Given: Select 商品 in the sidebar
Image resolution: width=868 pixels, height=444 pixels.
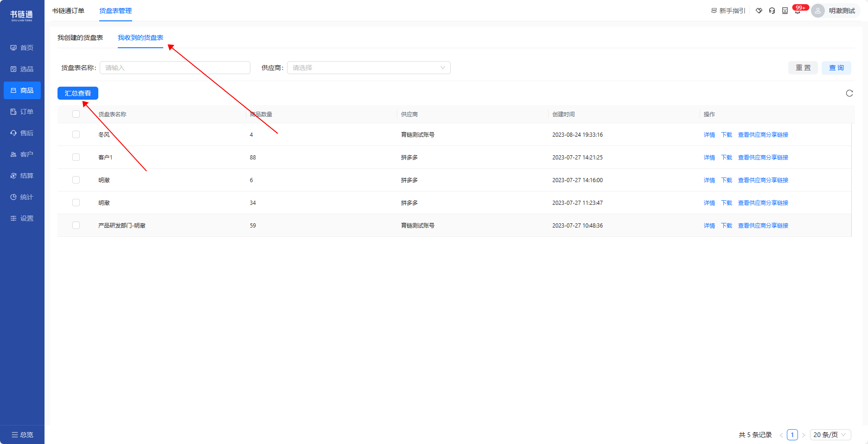Looking at the screenshot, I should (22, 90).
